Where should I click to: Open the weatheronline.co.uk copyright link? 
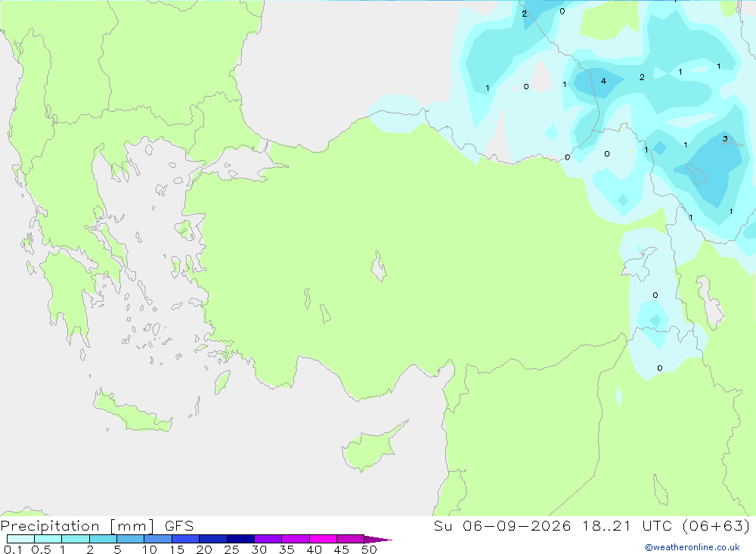pos(692,547)
